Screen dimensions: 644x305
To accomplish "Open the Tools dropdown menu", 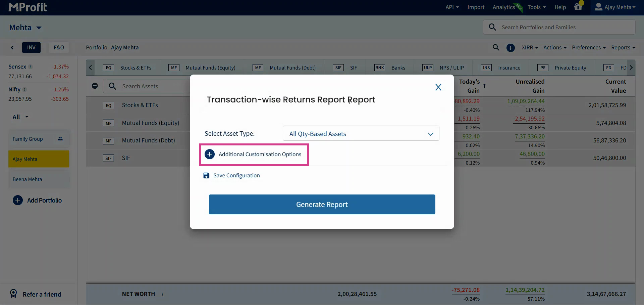I will point(537,7).
